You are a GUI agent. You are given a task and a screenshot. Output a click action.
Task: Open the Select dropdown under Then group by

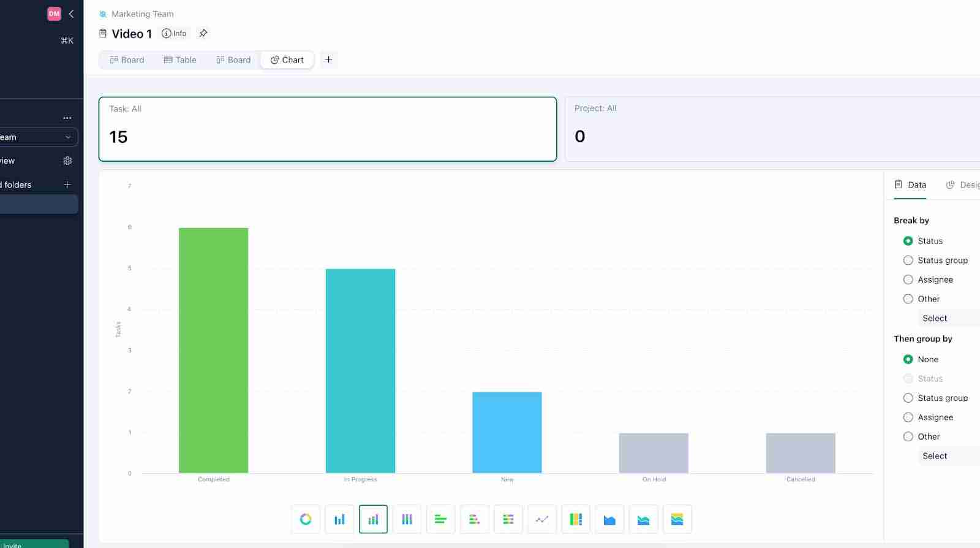click(x=935, y=456)
